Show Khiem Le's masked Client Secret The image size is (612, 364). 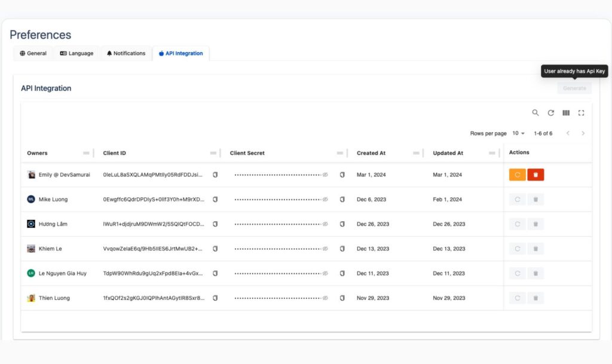pyautogui.click(x=325, y=248)
